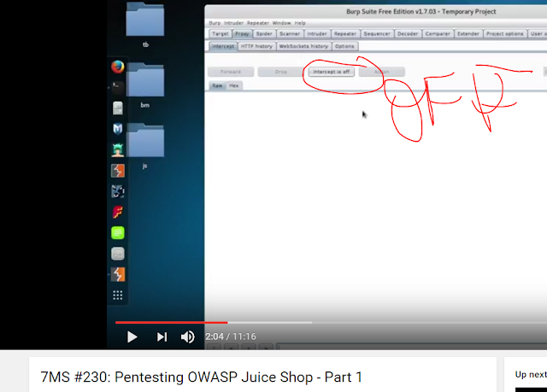Open the grey dock application icon
The width and height of the screenshot is (547, 392).
(118, 254)
